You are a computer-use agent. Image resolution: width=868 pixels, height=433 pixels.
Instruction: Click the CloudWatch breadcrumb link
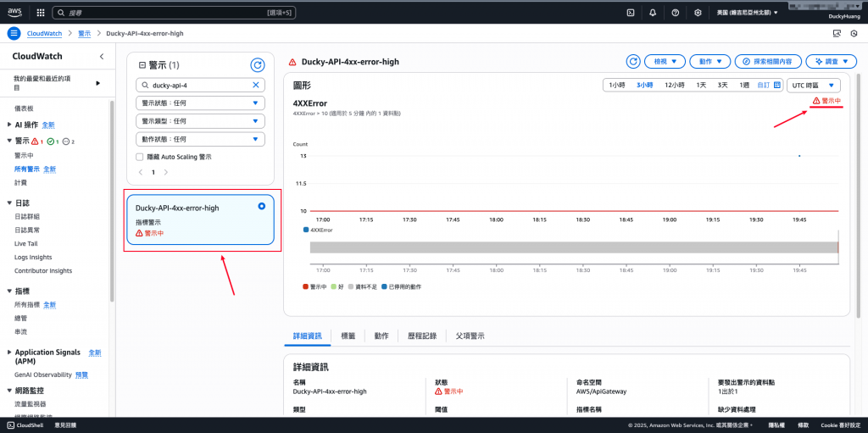point(44,33)
